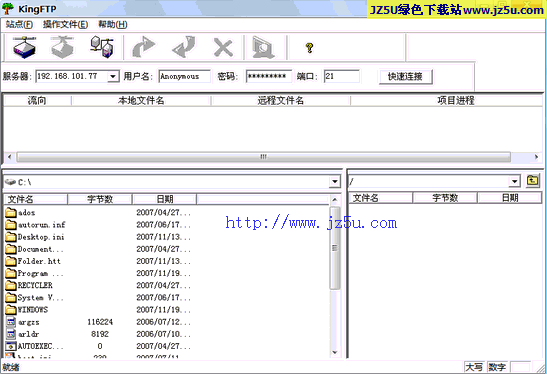547x374 pixels.
Task: Click the local file list scroll down arrow
Action: 335,352
